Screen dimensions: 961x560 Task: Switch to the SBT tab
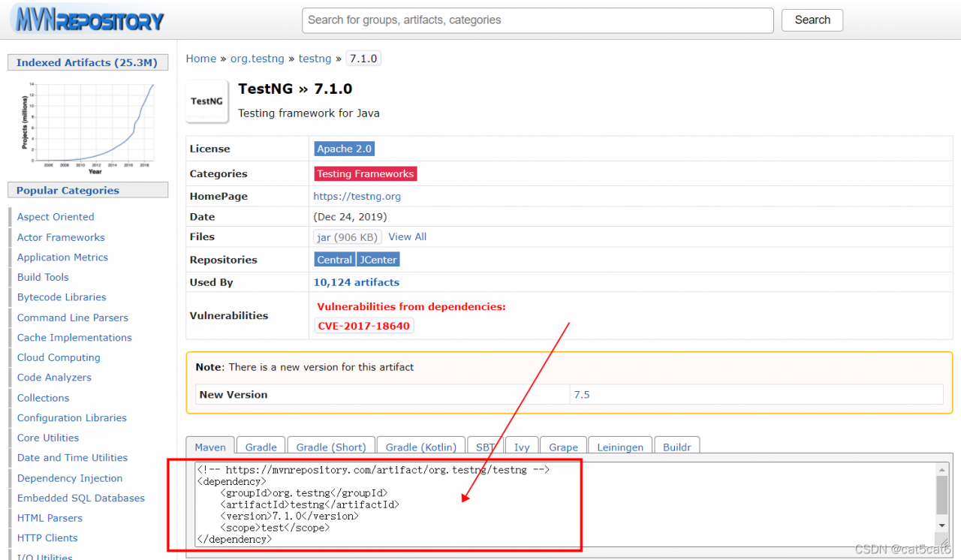[486, 447]
